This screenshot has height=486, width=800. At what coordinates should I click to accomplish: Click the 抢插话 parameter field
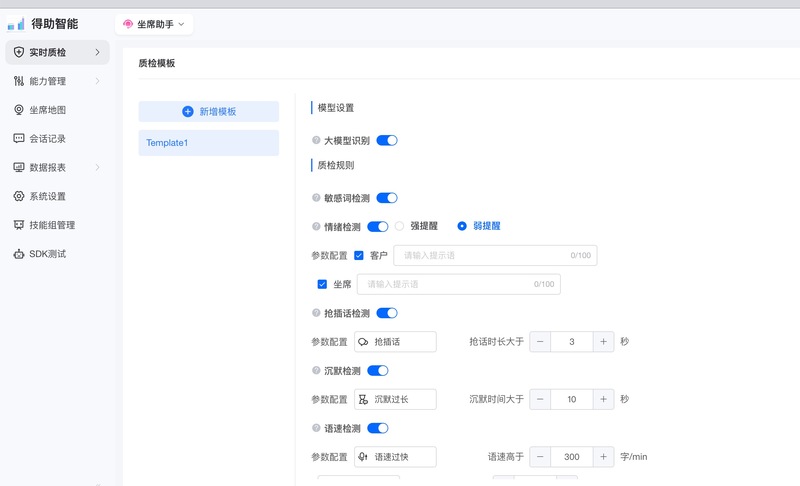click(x=395, y=342)
